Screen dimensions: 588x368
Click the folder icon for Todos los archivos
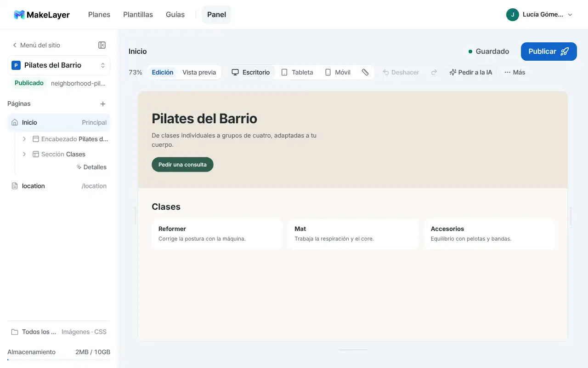tap(15, 332)
